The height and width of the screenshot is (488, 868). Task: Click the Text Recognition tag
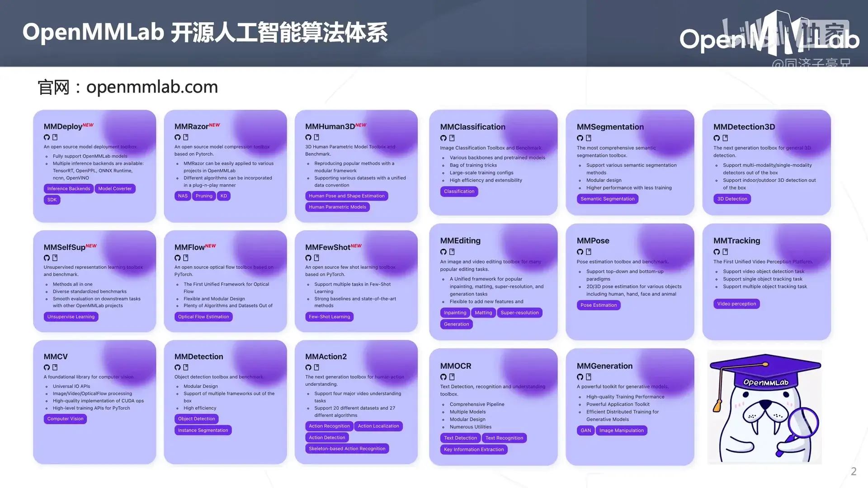(504, 438)
